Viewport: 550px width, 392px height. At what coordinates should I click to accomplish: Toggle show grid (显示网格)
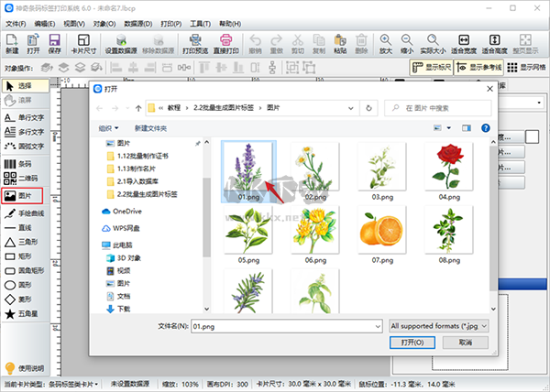(x=526, y=67)
